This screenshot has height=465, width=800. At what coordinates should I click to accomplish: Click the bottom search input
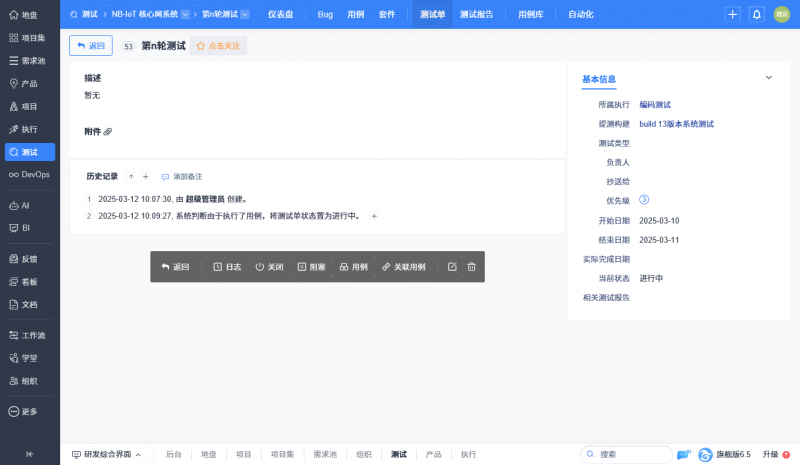[x=627, y=454]
